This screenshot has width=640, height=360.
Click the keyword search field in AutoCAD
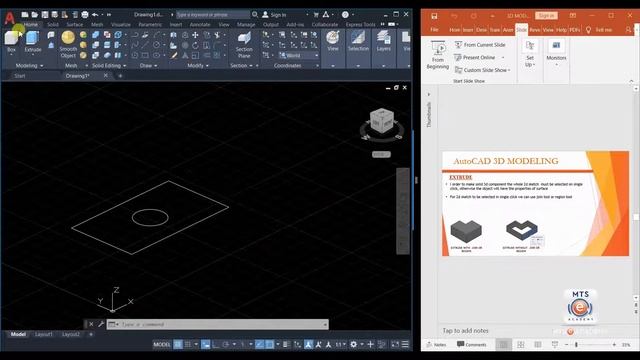[x=213, y=15]
